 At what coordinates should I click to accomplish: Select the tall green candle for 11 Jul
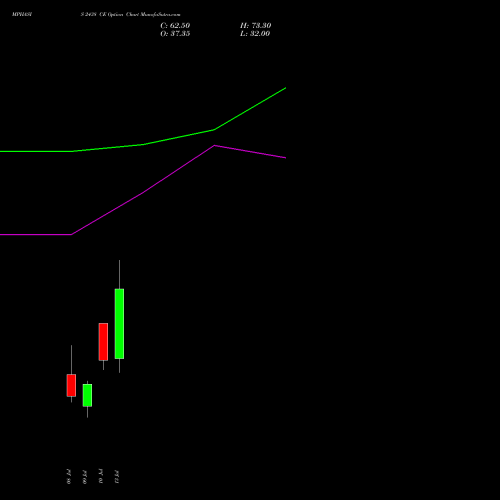tap(119, 324)
